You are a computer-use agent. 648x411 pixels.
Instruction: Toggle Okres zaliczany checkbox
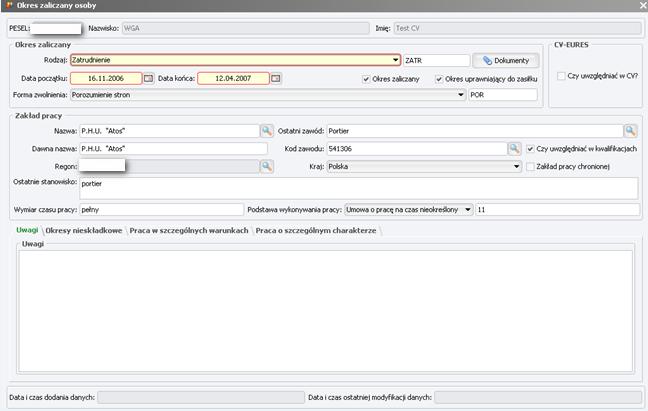coord(366,79)
